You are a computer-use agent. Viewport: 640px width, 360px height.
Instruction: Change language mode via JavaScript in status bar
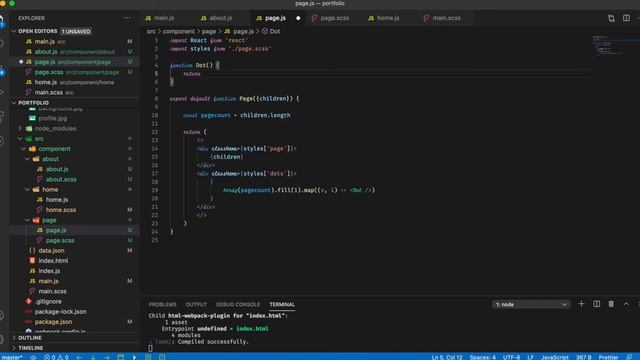(x=555, y=357)
